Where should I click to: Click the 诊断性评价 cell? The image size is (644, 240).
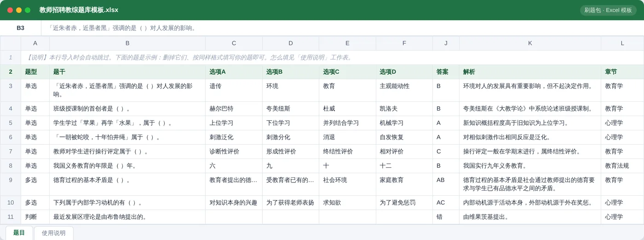234,152
